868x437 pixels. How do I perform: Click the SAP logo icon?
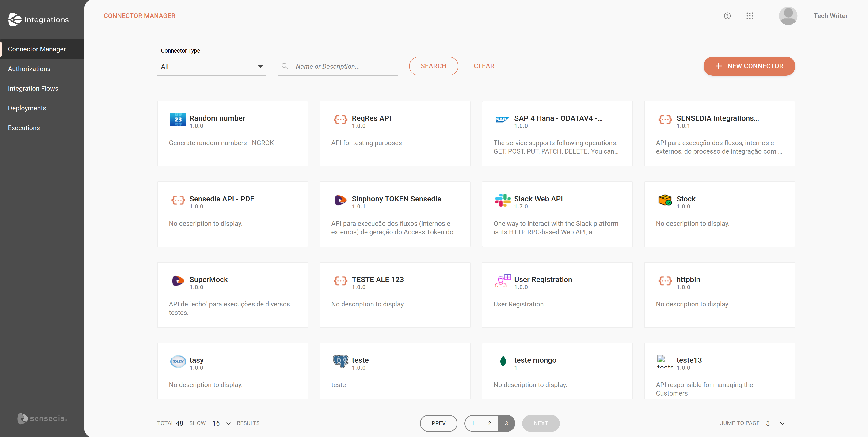coord(503,120)
